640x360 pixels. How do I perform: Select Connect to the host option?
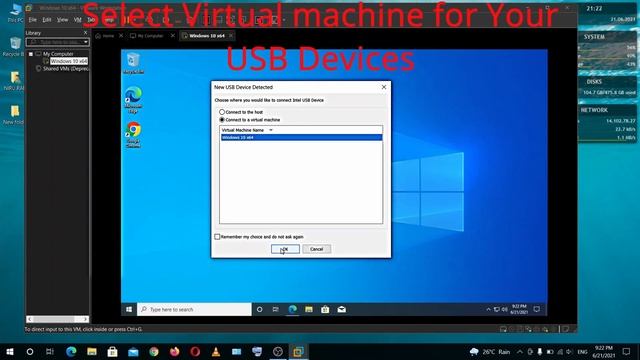241,112
